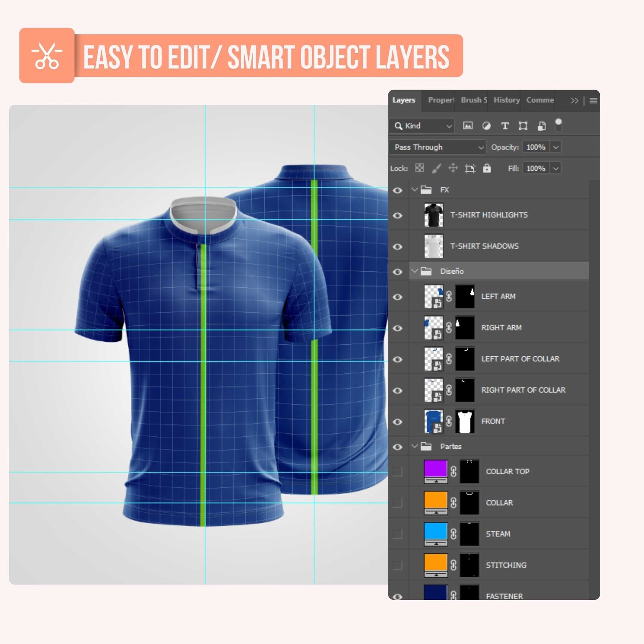This screenshot has width=644, height=644.
Task: Switch to the Properties tab
Action: pos(441,100)
